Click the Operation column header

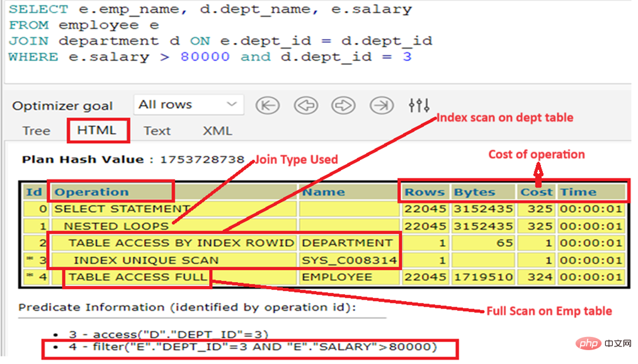pos(92,192)
